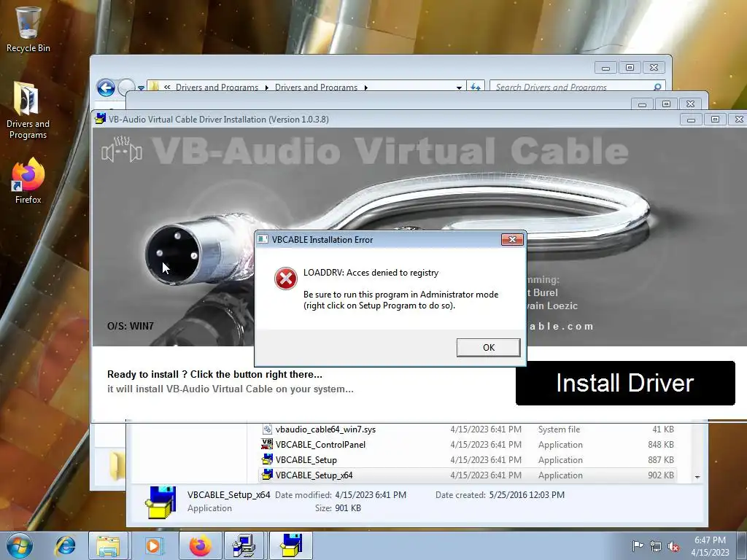
Task: Click the muted volume tray icon
Action: click(x=673, y=546)
